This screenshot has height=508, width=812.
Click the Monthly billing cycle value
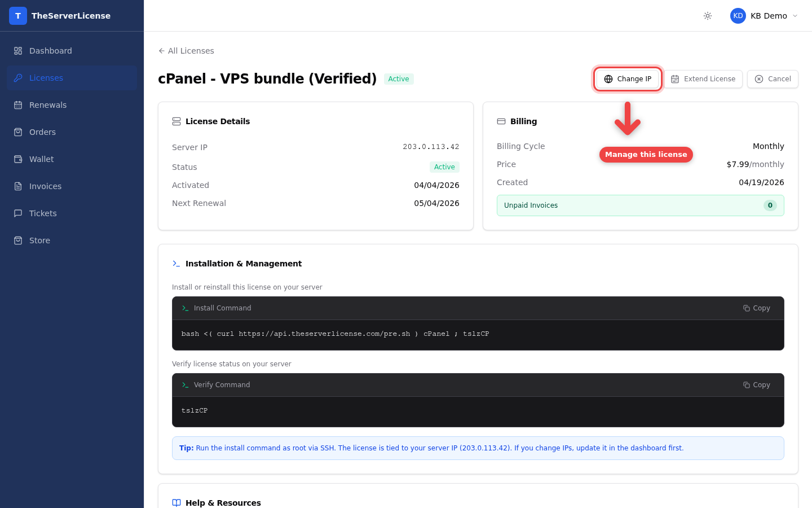[x=769, y=146]
